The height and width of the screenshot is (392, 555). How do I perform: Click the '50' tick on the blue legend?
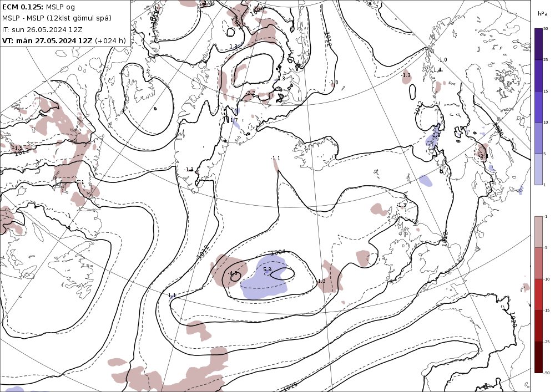point(546,29)
